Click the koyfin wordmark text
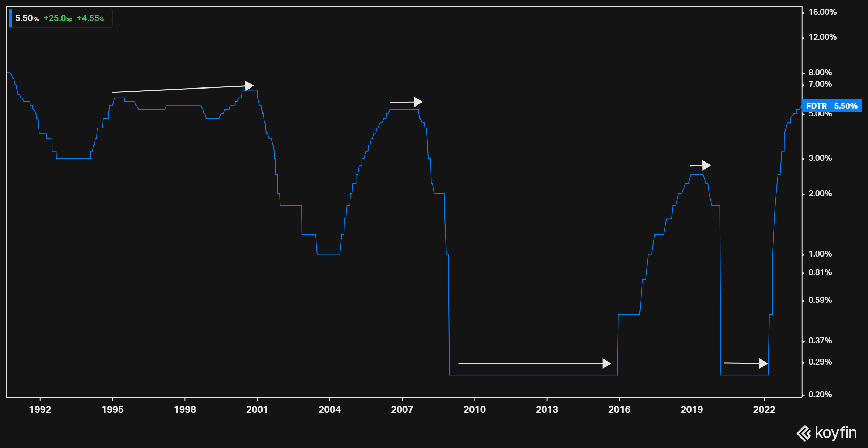 click(x=835, y=433)
